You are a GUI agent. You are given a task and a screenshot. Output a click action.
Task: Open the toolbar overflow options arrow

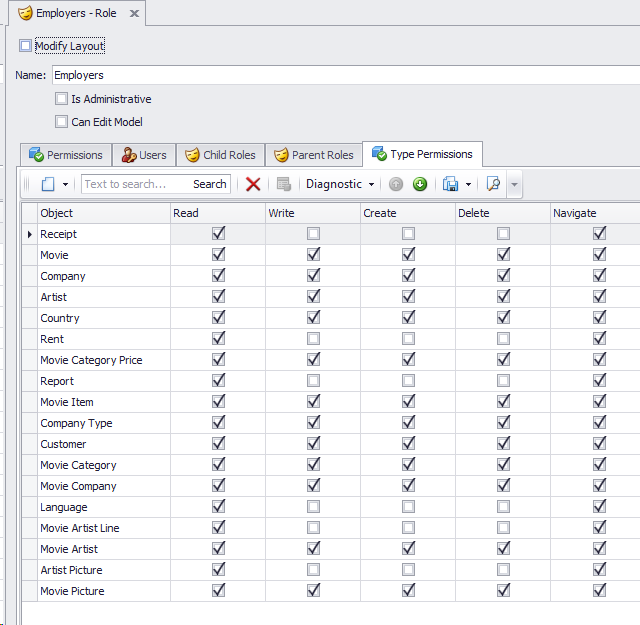[x=514, y=184]
